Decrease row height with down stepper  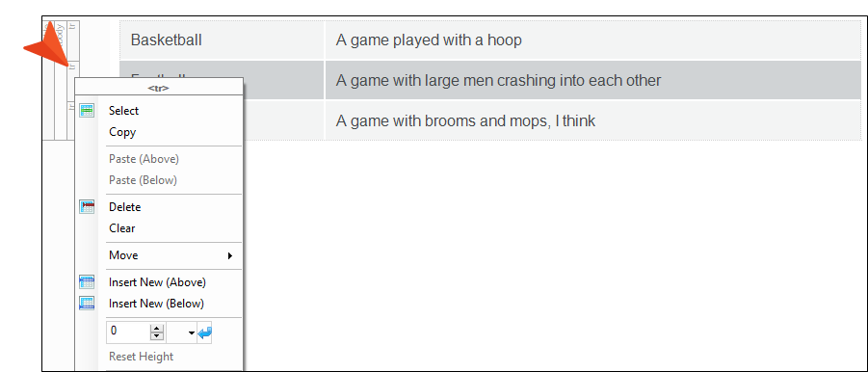158,336
